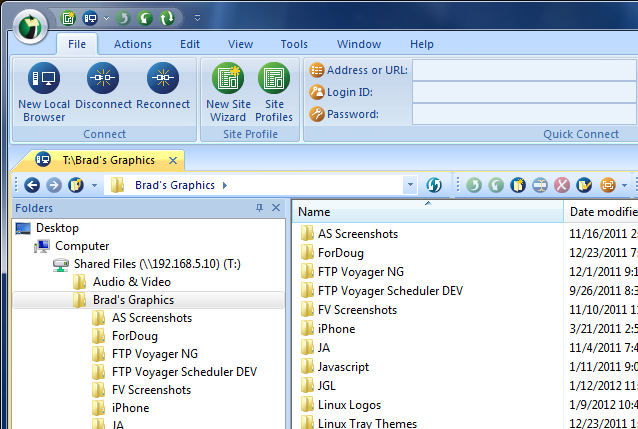Open the Window ribbon tab

click(359, 44)
